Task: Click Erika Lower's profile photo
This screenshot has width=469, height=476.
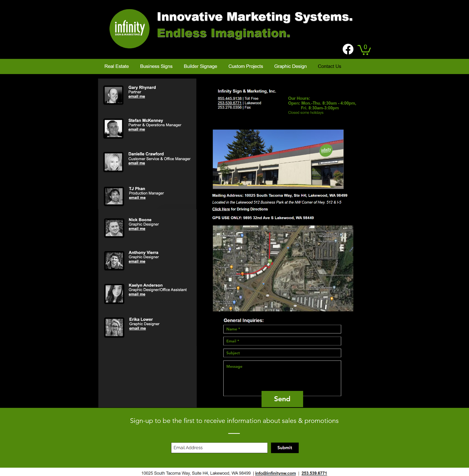Action: click(114, 327)
